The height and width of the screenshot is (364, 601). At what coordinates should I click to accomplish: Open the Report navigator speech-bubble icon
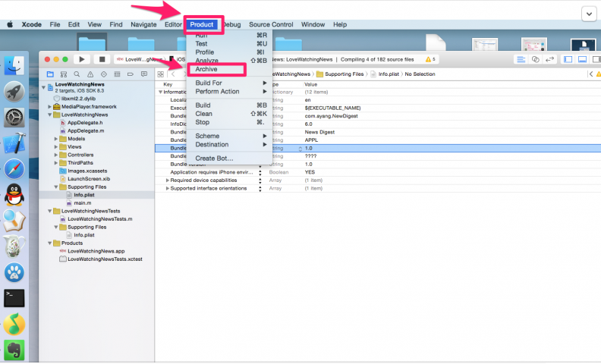point(143,74)
